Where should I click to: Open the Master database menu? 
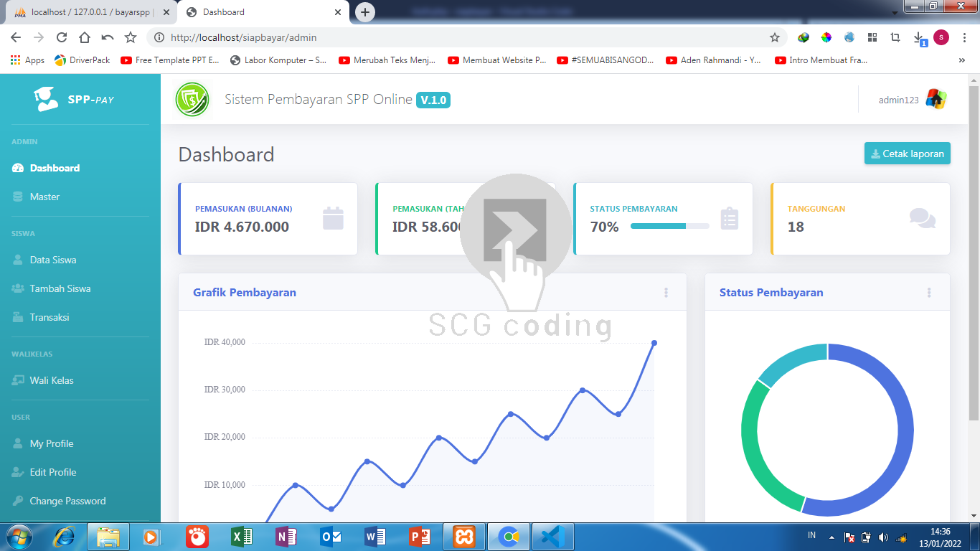(36, 197)
